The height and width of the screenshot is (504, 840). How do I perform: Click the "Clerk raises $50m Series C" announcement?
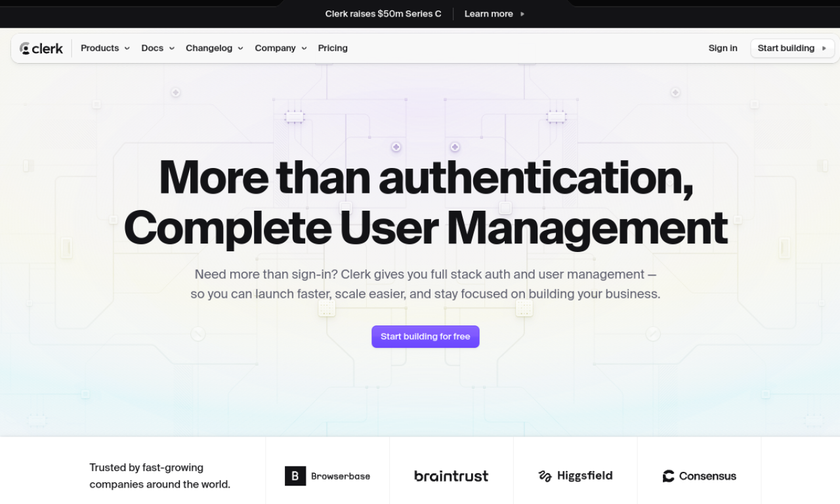point(383,14)
